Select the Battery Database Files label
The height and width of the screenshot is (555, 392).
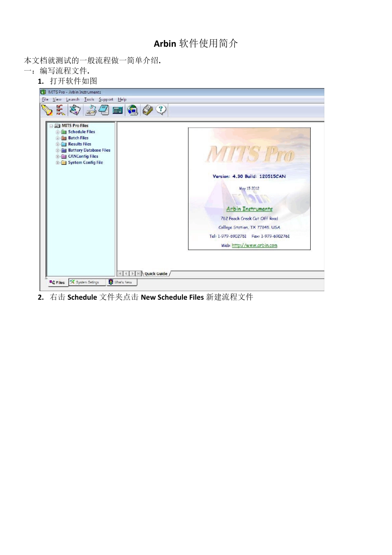pyautogui.click(x=89, y=150)
